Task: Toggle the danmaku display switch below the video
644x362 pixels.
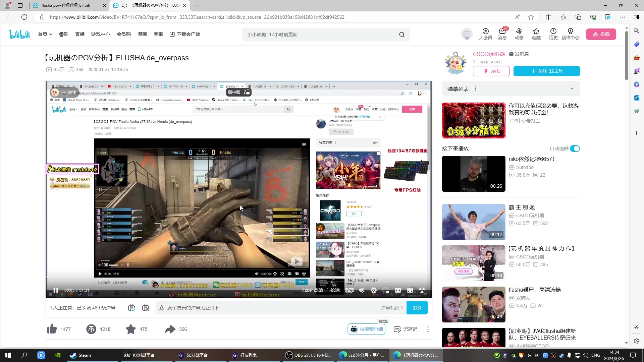Action: tap(131, 308)
